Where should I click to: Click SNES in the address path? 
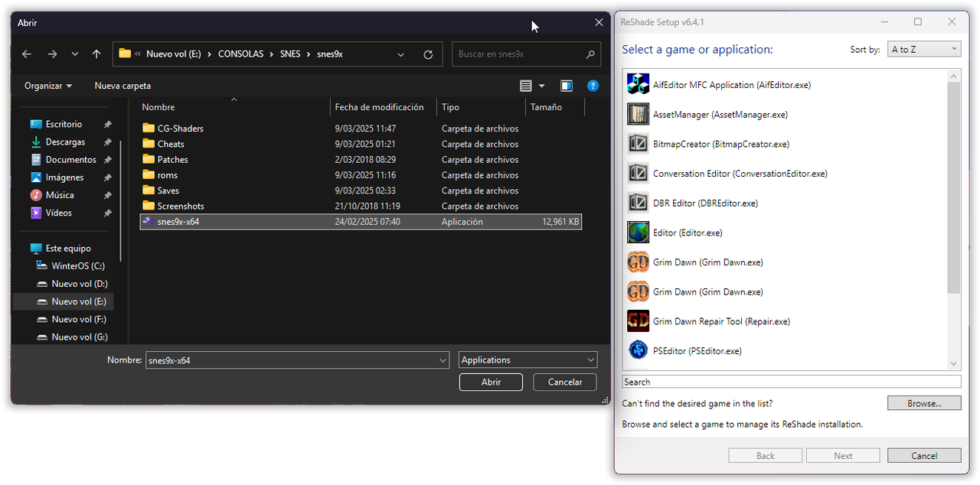coord(290,54)
